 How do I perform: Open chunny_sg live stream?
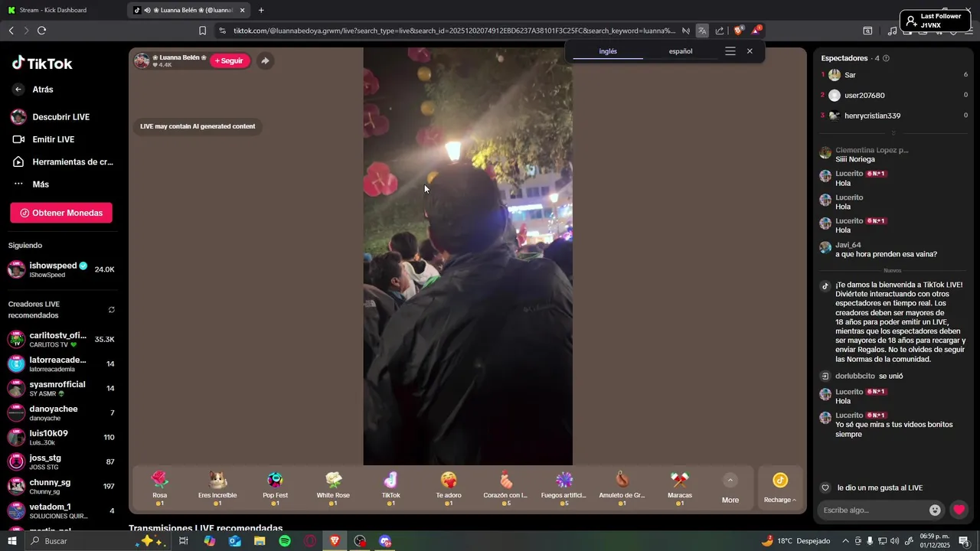(61, 487)
